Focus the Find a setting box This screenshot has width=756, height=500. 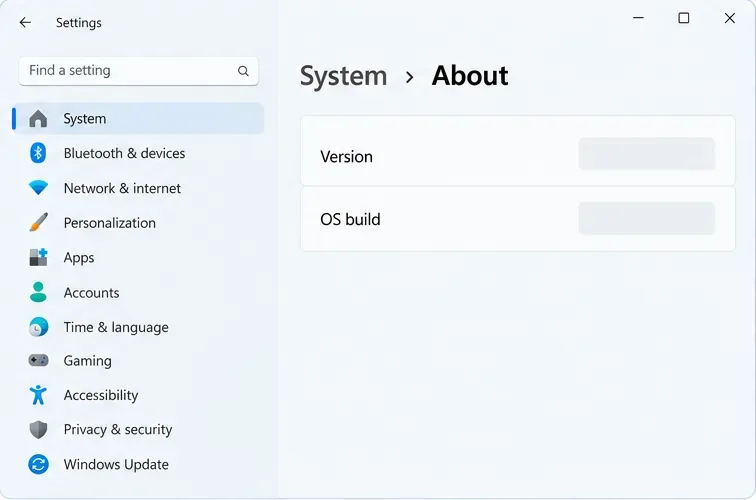point(138,71)
